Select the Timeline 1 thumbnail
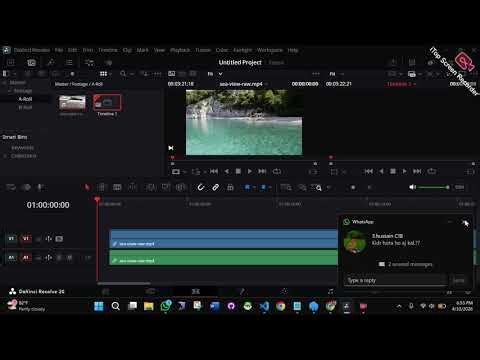 107,103
